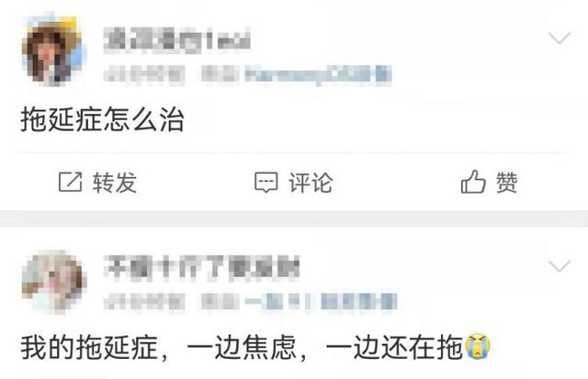Image resolution: width=588 pixels, height=379 pixels.
Task: Open first poster's avatar with yellow hat
Action: coord(54,50)
